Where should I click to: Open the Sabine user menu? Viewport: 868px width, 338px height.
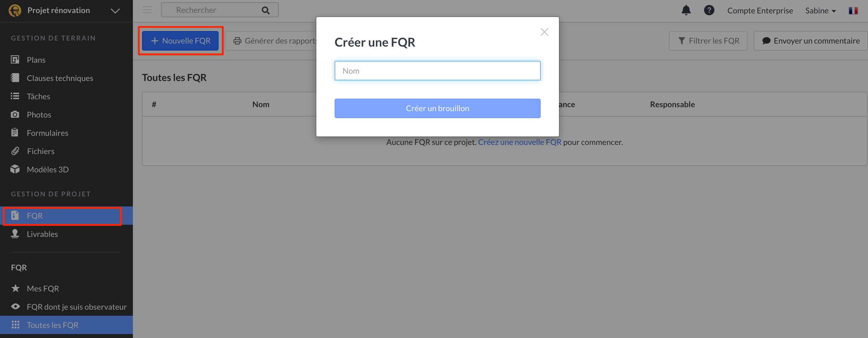coord(820,11)
